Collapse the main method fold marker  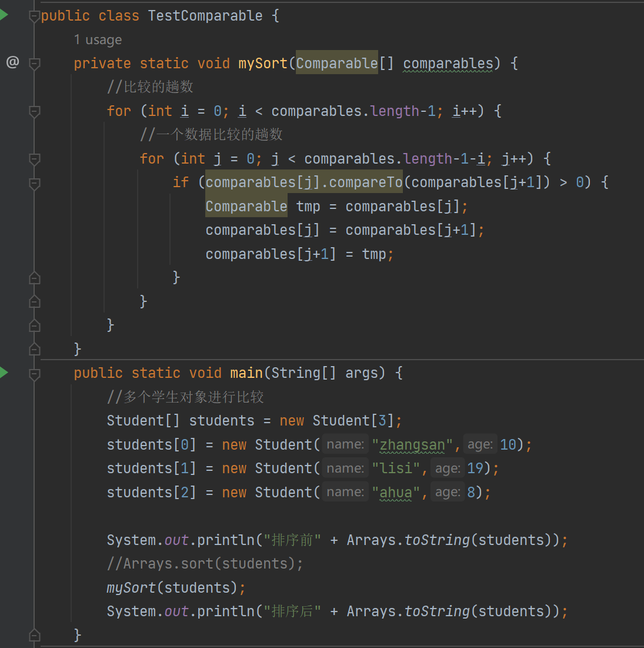click(x=34, y=374)
